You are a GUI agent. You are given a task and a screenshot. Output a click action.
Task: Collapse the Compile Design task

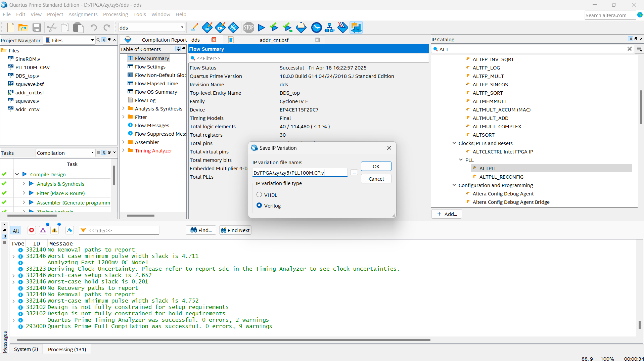[x=17, y=174]
